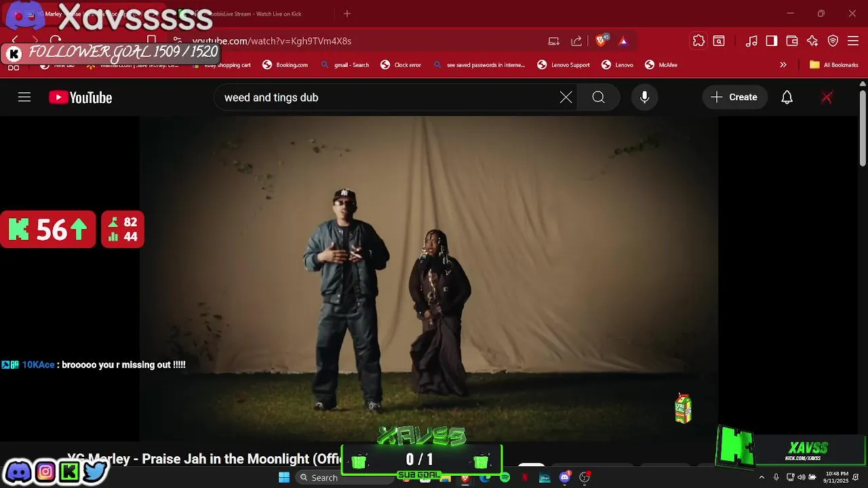Start voice search with microphone

click(x=644, y=98)
